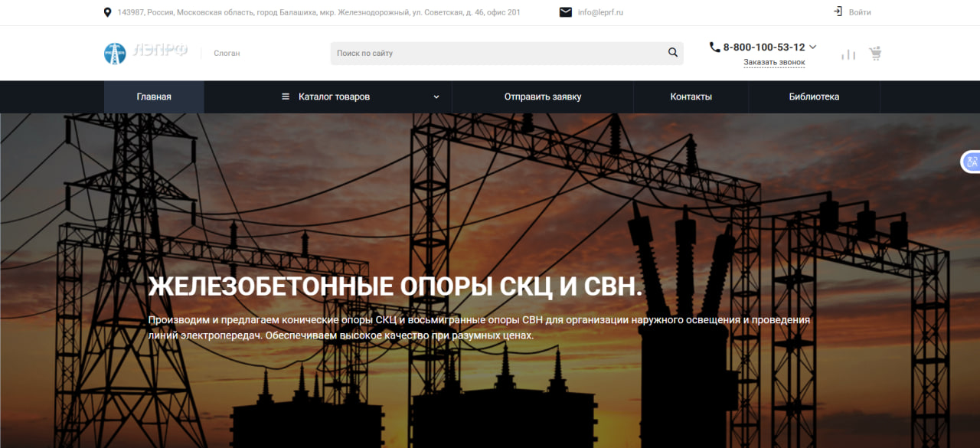Click the info@leprf.ru email link

tap(600, 12)
